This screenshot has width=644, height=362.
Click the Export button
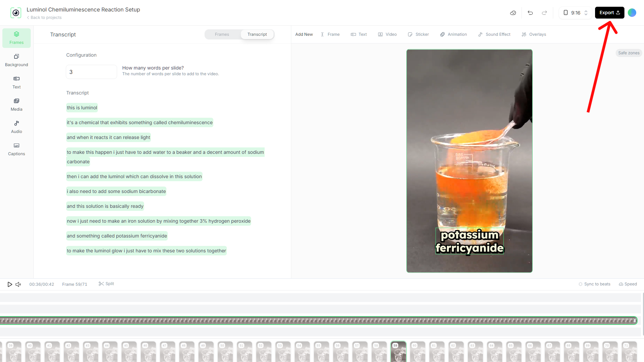pyautogui.click(x=609, y=13)
